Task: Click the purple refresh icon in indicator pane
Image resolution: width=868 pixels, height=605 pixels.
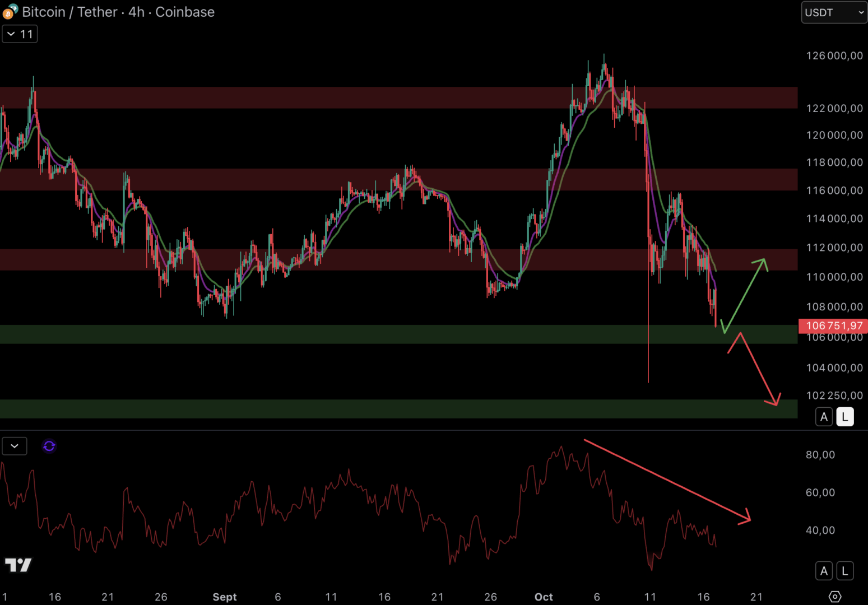Action: 49,446
